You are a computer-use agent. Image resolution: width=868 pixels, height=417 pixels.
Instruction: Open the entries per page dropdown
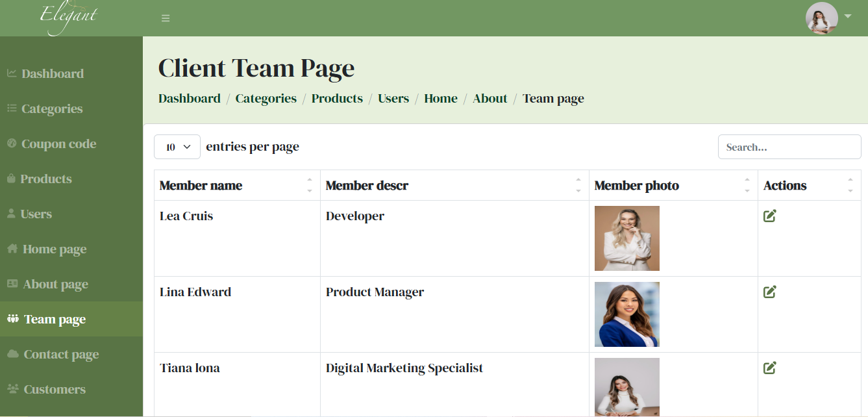click(x=177, y=147)
